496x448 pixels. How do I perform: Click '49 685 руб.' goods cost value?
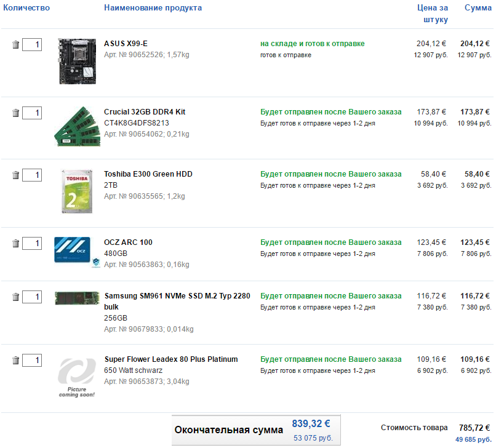(473, 439)
